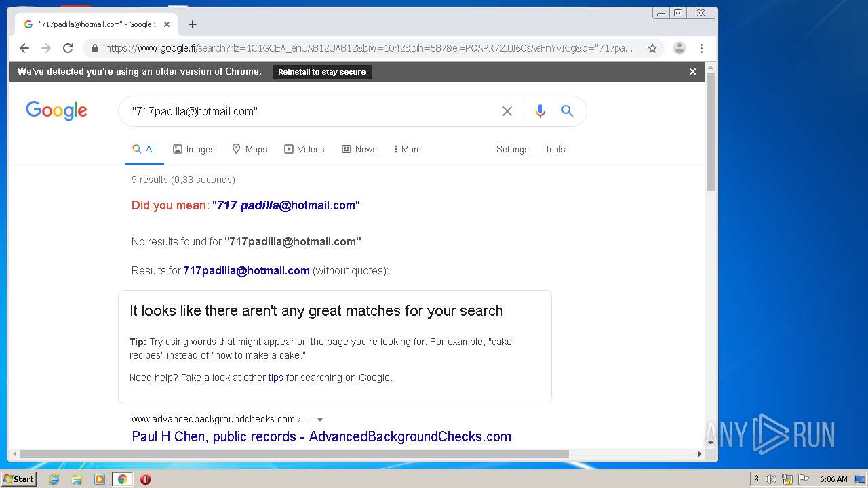Clear the search box text

tap(507, 111)
